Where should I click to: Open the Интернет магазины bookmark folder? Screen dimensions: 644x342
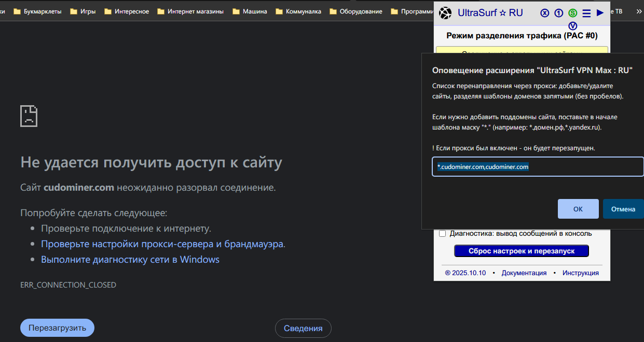(190, 11)
